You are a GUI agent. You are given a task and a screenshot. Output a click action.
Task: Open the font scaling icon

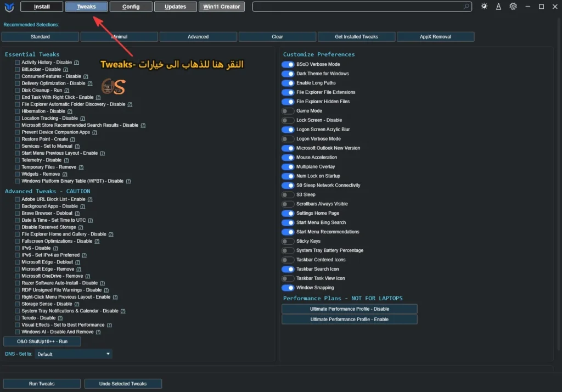(498, 7)
